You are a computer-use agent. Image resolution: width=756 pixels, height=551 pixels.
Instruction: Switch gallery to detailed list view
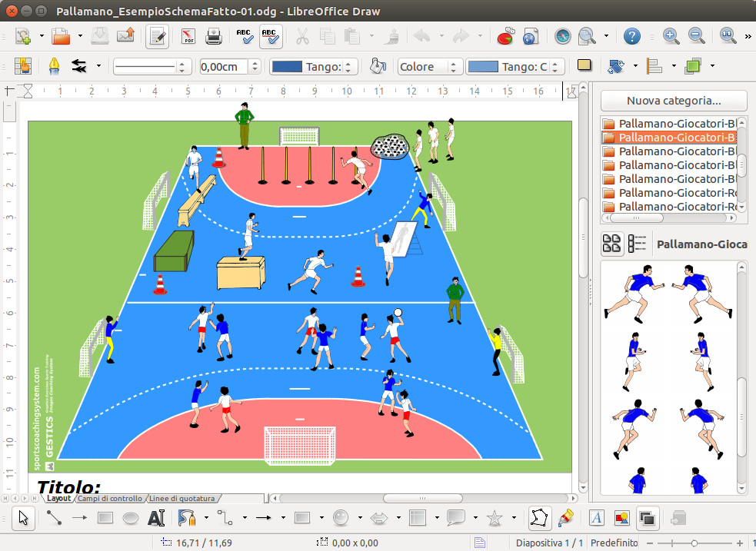637,244
